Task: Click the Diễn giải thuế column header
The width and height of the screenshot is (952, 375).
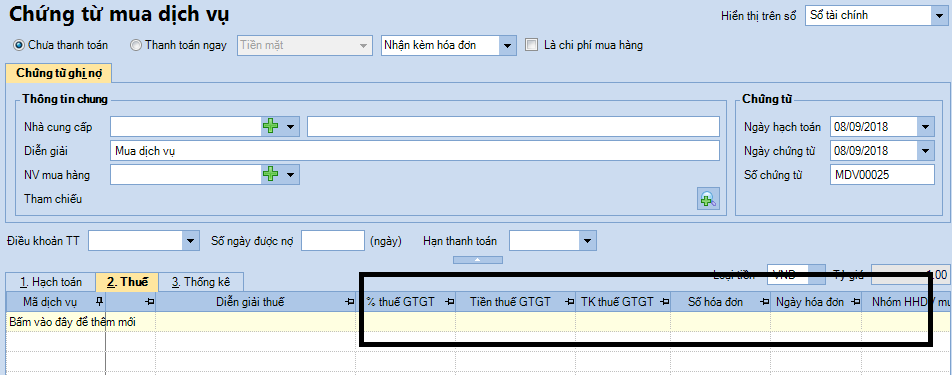Action: [256, 302]
